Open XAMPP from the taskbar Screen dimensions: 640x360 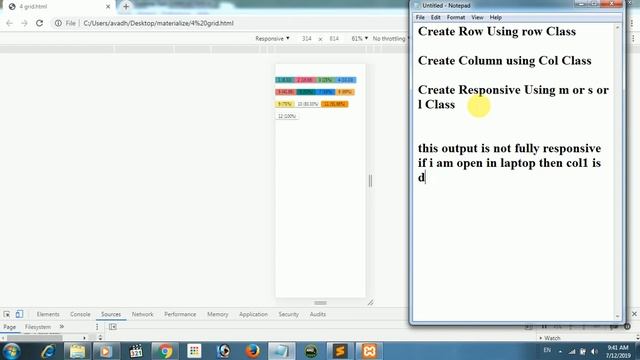pos(369,351)
